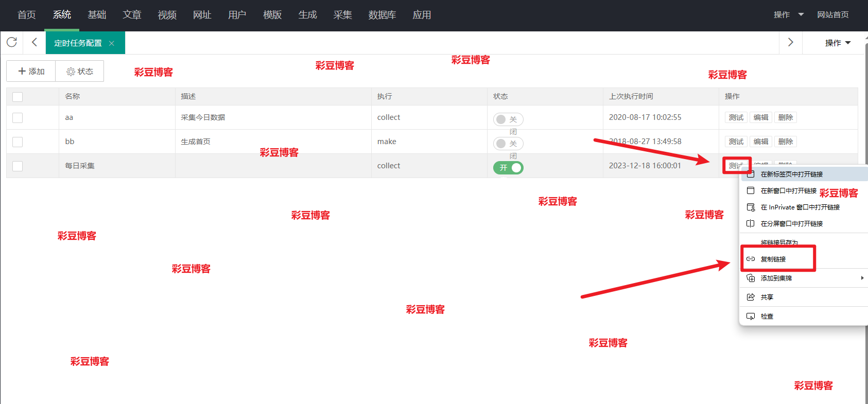Click the gear icon on 状态 button
868x404 pixels.
[x=71, y=72]
